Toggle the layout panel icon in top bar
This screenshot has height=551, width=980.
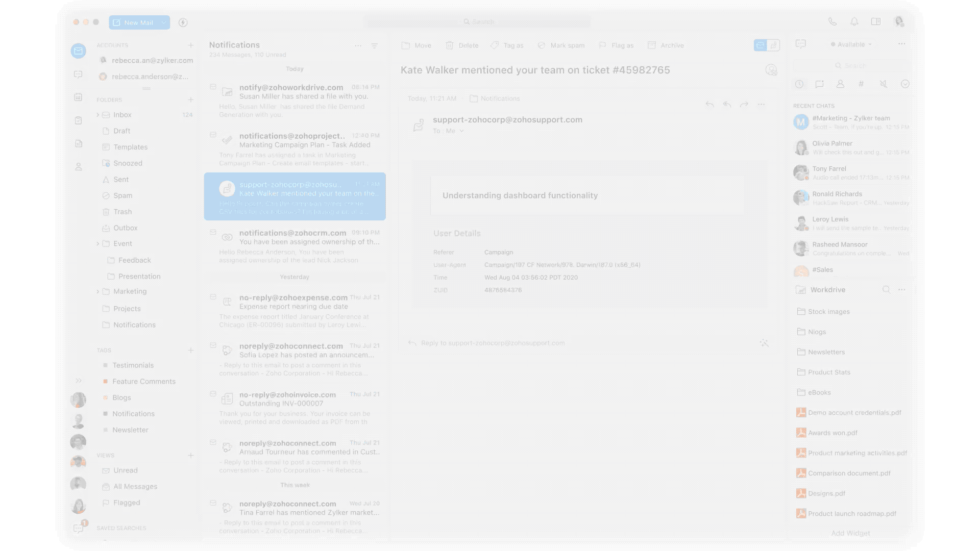pyautogui.click(x=876, y=22)
